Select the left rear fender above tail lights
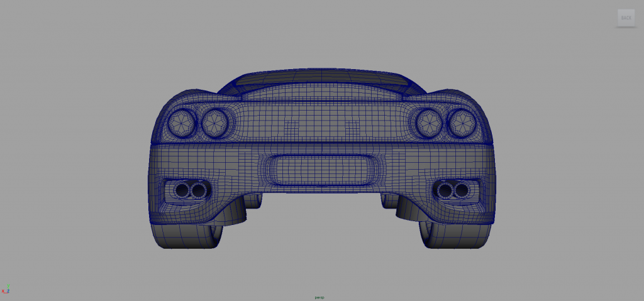 [189, 94]
